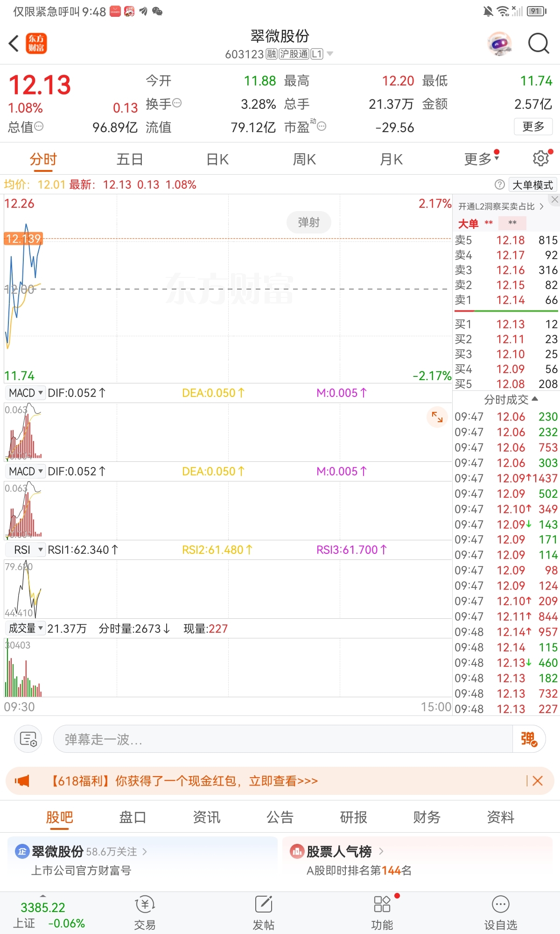The height and width of the screenshot is (934, 560).
Task: Tap the info icon beside 市盈
Action: (x=322, y=126)
